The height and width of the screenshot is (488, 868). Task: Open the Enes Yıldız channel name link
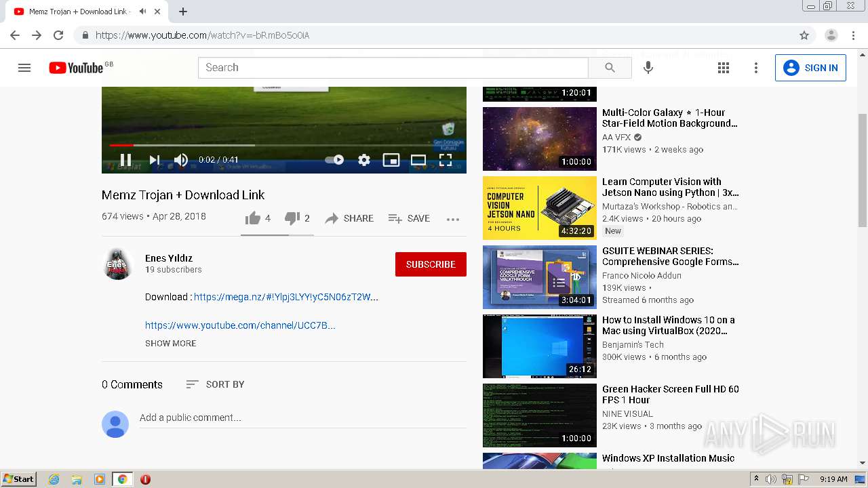pos(169,258)
